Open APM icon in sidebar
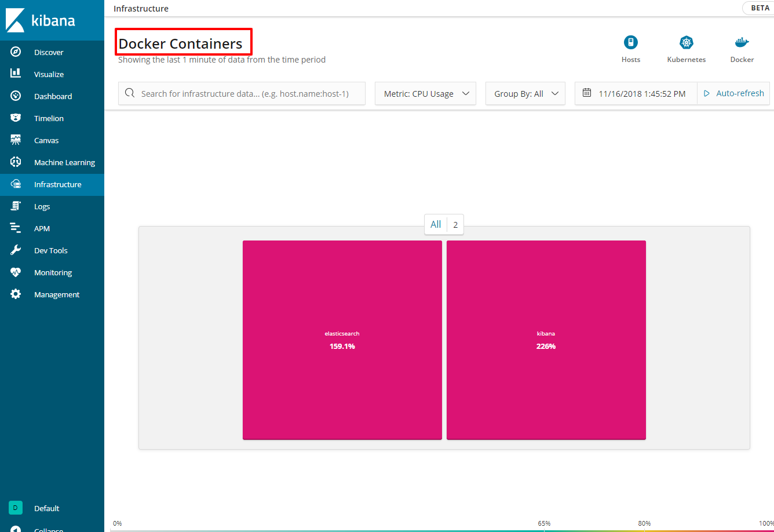Viewport: 774px width, 532px height. 16,228
